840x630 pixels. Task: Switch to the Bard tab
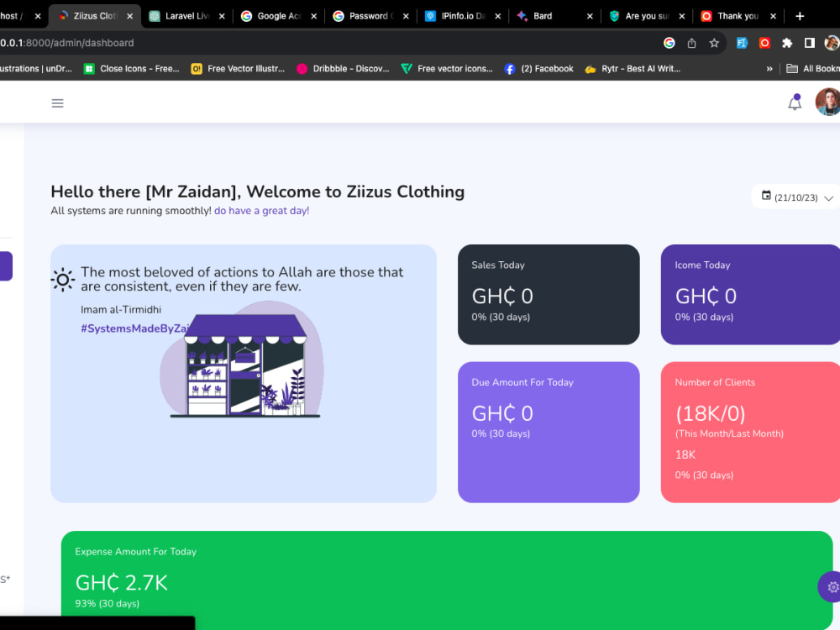[x=554, y=16]
